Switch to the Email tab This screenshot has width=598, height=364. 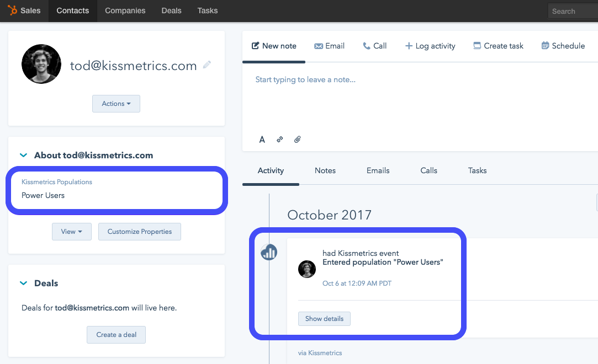coord(329,46)
